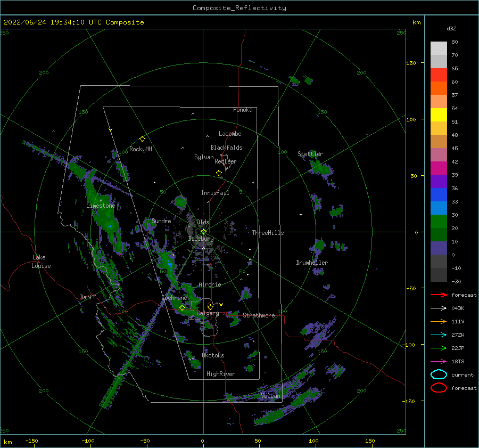The height and width of the screenshot is (448, 479).
Task: Click the Olds label
Action: tap(203, 222)
